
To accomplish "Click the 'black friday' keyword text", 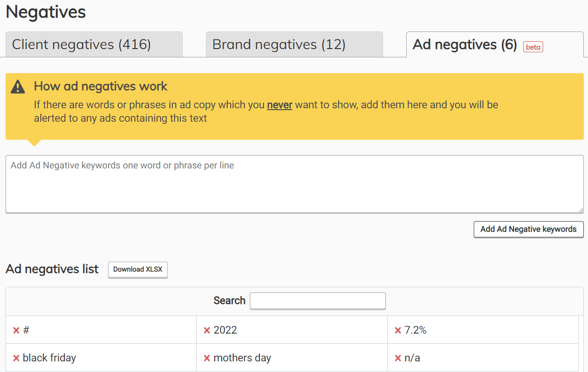I will click(49, 358).
